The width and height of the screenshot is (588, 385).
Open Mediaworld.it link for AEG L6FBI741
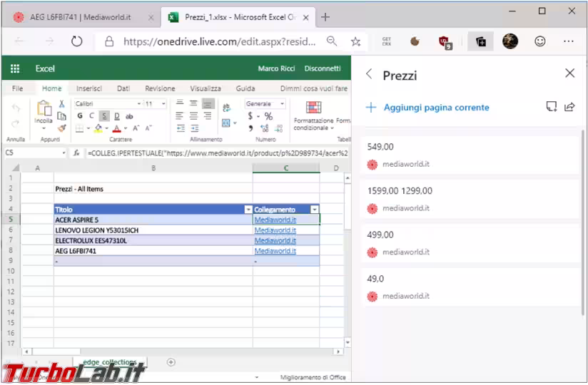(275, 251)
